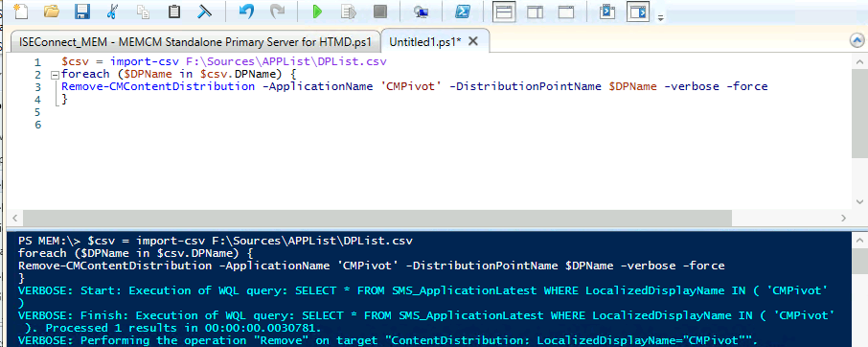Screen dimensions: 868x347
Task: Click '-verbose' parameter in the editor
Action: pos(692,86)
